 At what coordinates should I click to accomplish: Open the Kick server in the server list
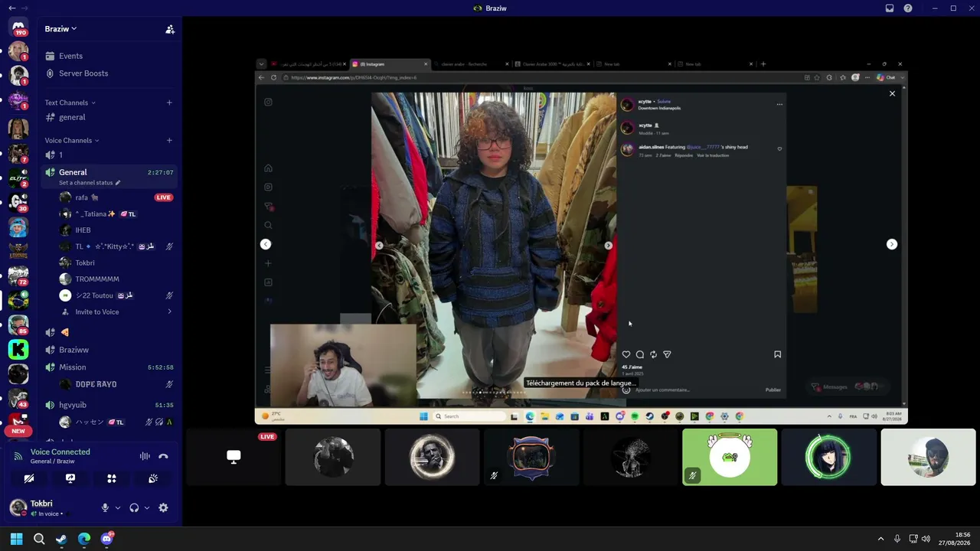pos(18,350)
